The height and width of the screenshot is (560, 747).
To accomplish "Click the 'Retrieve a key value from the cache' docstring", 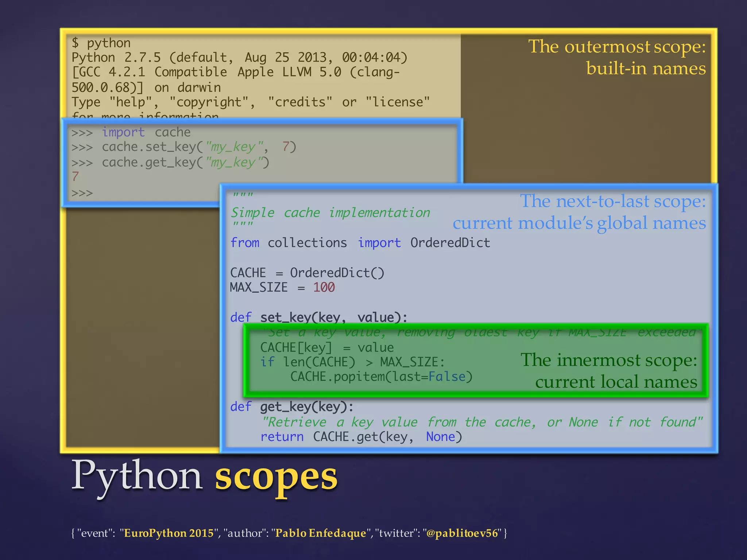I will point(482,422).
